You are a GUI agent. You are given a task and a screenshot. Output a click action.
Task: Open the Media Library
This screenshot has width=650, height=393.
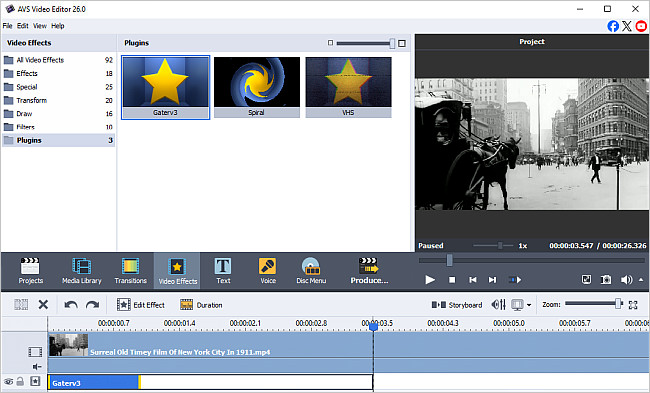pyautogui.click(x=82, y=271)
